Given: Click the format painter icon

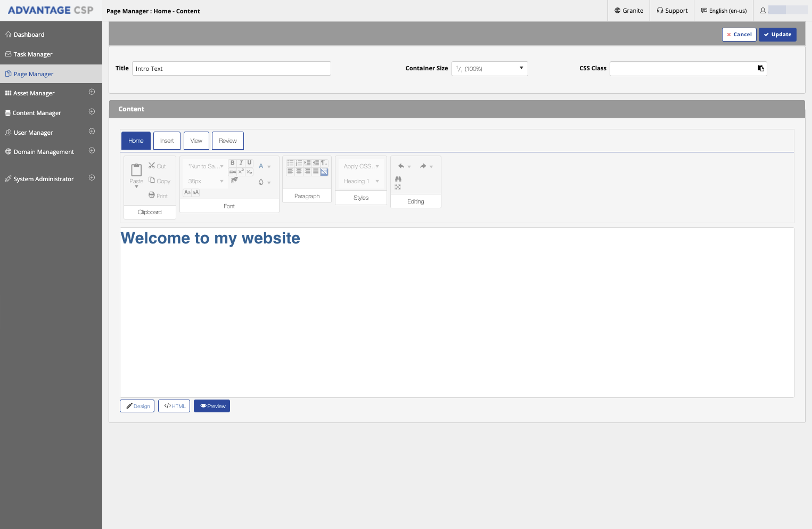Looking at the screenshot, I should click(234, 180).
